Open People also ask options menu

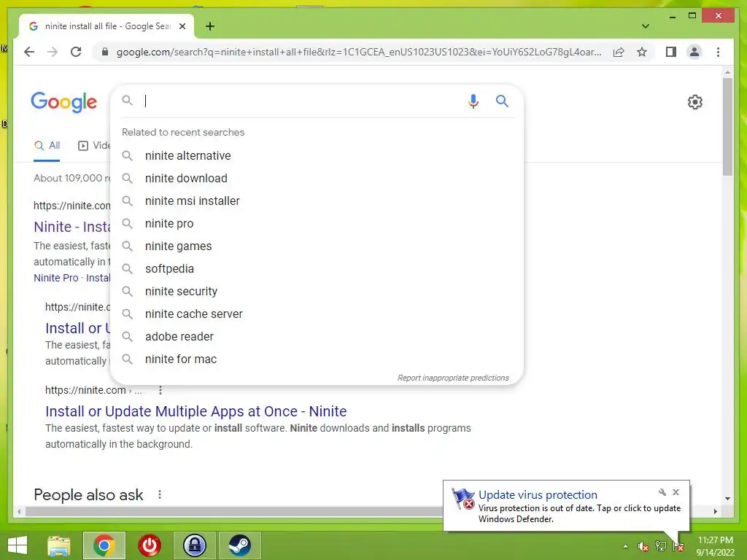pos(160,495)
